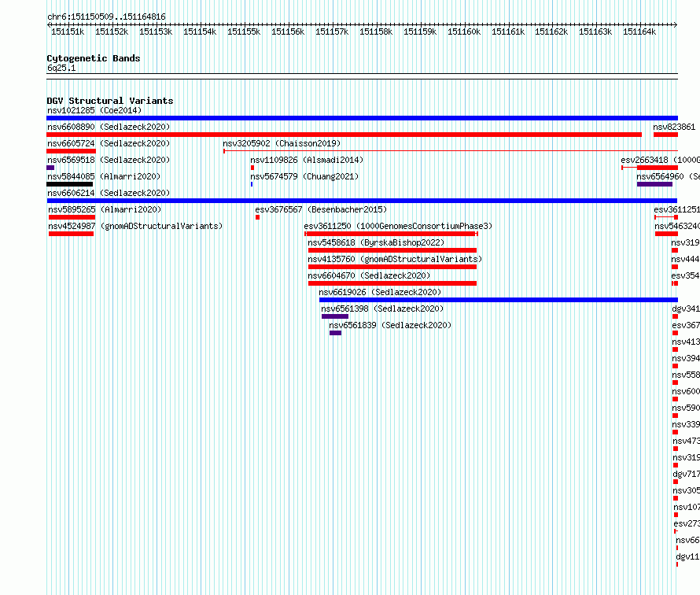Select nsv5844085 (Almarri2020) label
Viewport: 700px width, 595px height.
point(104,176)
